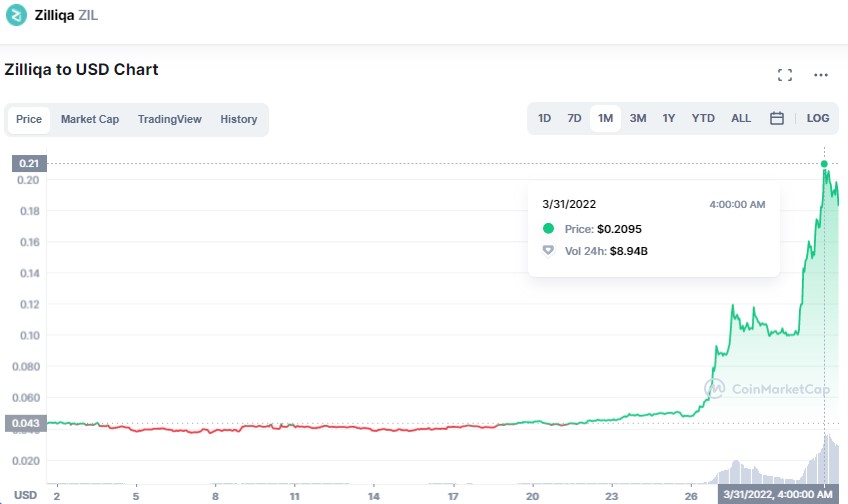Click the green peak price marker dot

(x=824, y=164)
